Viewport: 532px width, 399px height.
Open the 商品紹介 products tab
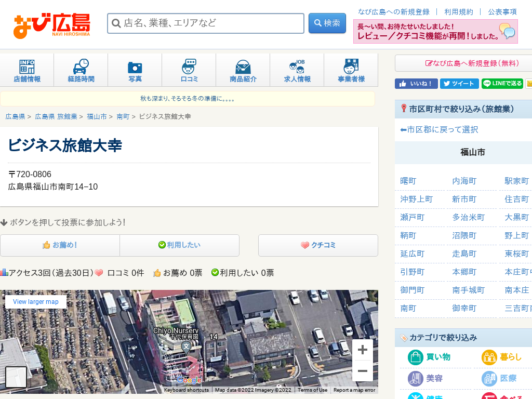[243, 70]
